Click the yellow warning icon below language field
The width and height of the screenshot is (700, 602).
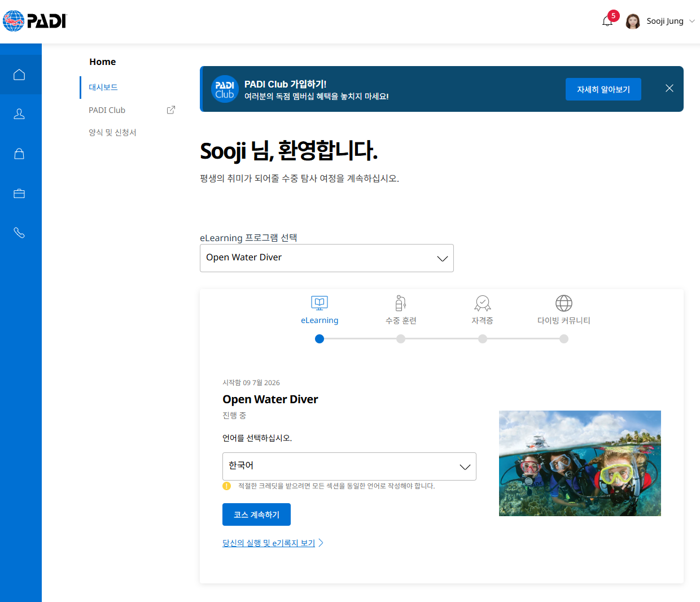click(227, 486)
